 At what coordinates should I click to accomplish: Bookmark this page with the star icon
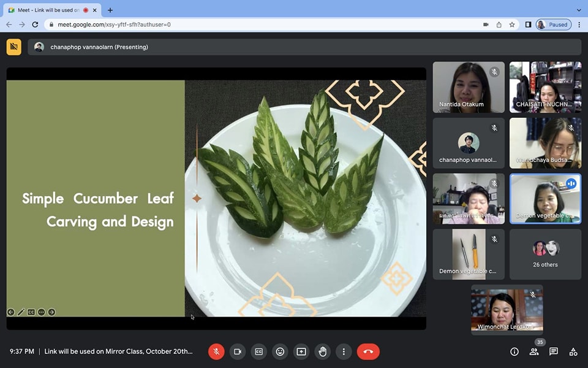(512, 25)
